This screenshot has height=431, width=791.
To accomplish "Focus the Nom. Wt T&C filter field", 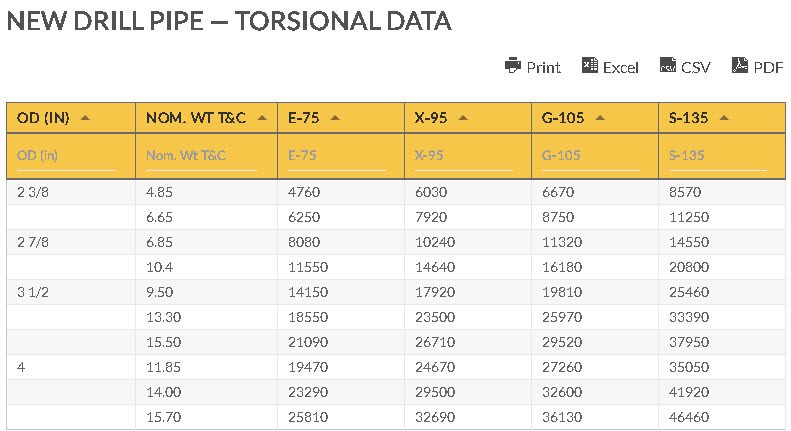I will tap(201, 156).
